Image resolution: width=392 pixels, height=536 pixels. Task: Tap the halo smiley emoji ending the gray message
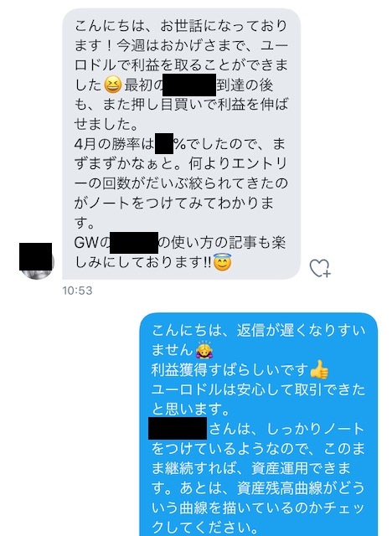(223, 262)
